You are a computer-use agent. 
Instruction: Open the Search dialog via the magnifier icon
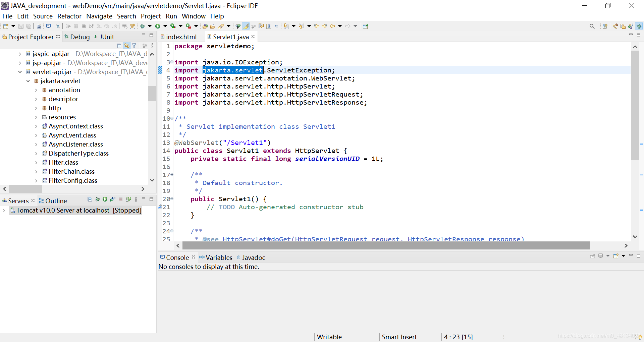click(592, 26)
